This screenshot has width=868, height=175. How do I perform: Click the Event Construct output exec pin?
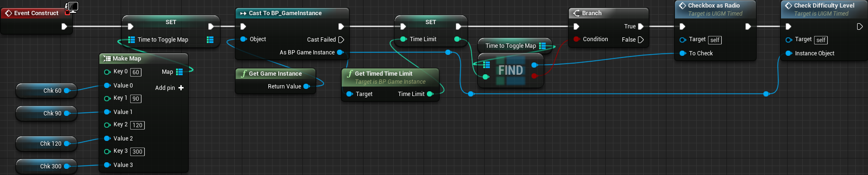(64, 26)
